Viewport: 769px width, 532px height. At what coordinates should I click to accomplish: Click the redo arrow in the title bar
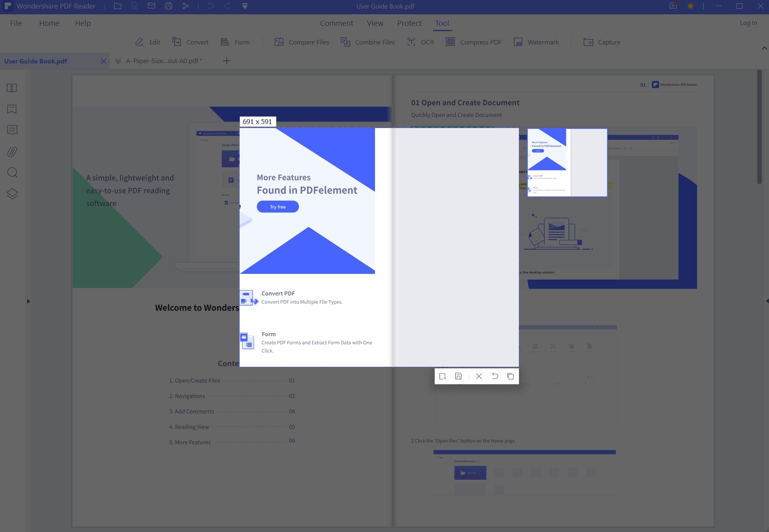pyautogui.click(x=228, y=6)
